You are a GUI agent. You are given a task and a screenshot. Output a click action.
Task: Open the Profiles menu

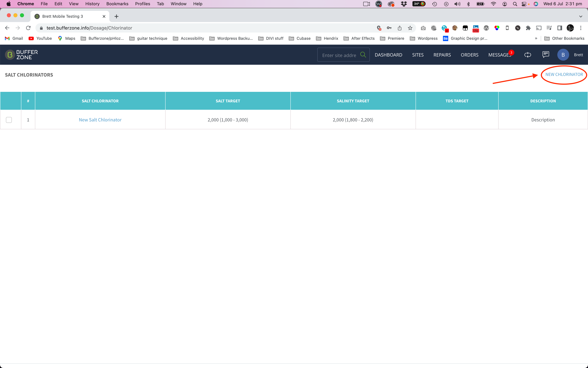click(x=143, y=4)
